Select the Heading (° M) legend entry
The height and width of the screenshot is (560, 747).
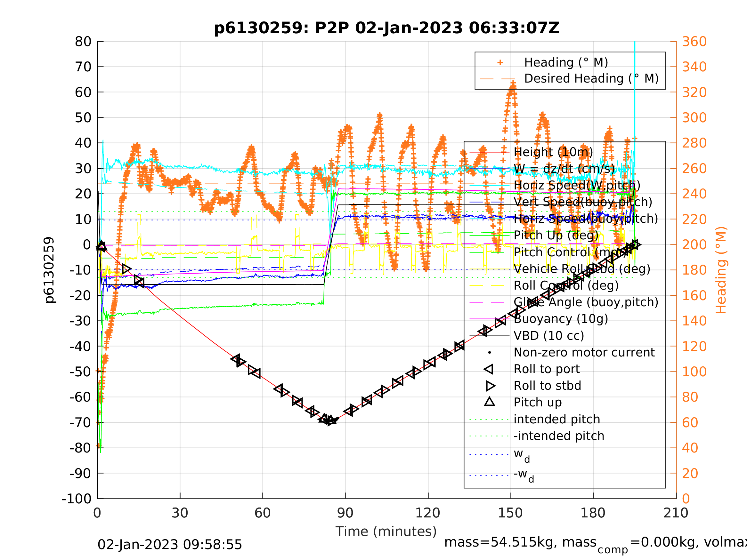tap(566, 62)
